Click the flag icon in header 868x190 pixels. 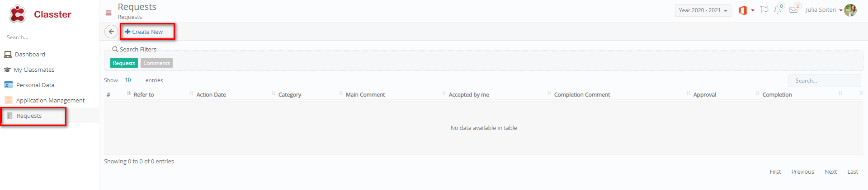click(764, 10)
